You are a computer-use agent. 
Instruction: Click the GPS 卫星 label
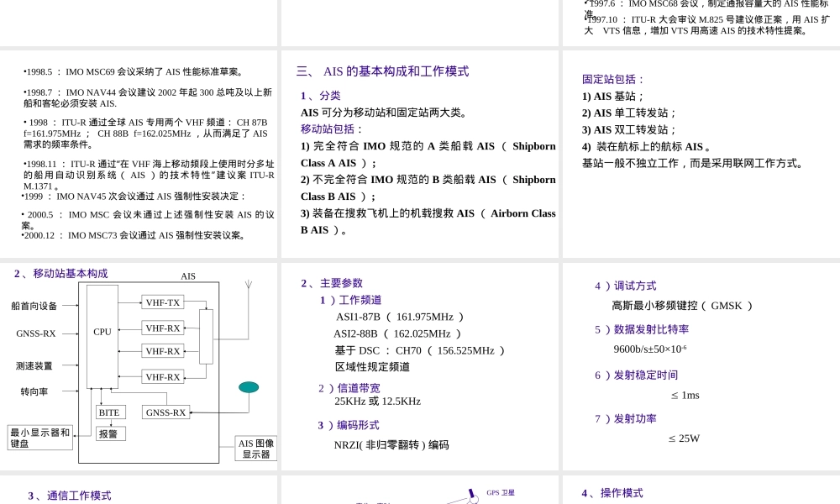coord(501,493)
